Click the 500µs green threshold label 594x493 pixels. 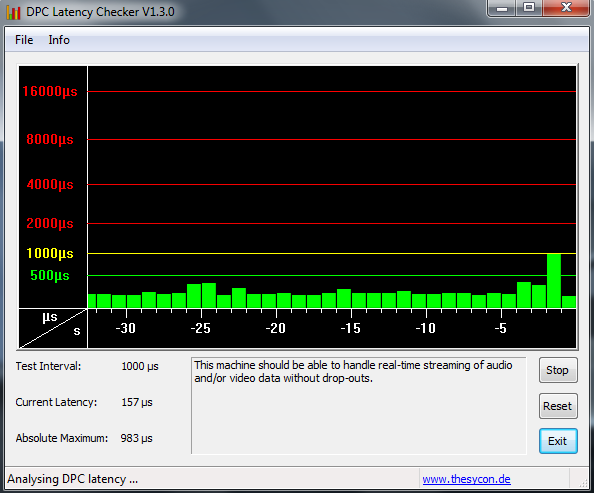[50, 275]
